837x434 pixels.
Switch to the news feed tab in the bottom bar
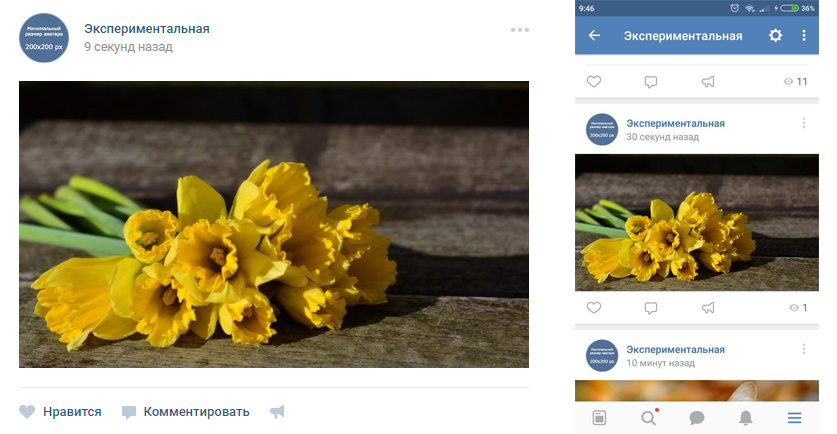[x=599, y=417]
